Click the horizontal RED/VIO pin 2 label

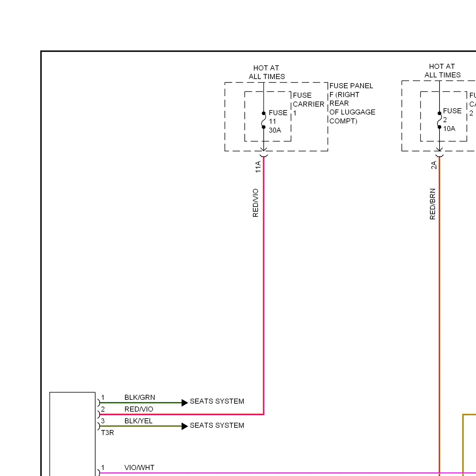click(x=139, y=409)
